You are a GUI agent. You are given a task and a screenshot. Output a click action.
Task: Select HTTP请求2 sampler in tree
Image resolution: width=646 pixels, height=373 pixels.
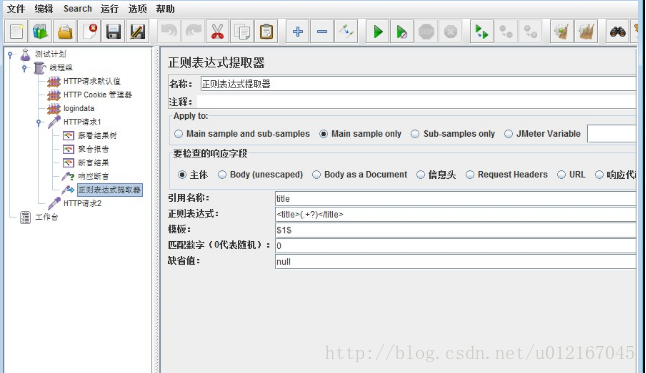tap(82, 203)
